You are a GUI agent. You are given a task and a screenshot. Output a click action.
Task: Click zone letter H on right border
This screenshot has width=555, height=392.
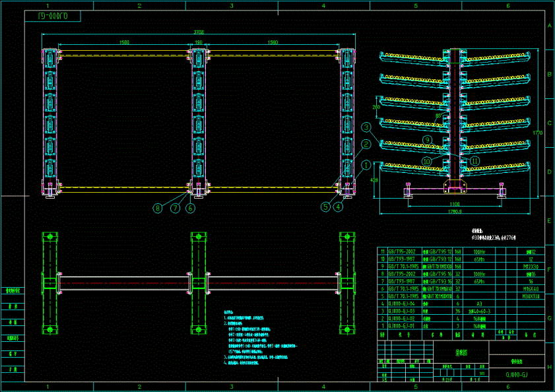click(550, 367)
